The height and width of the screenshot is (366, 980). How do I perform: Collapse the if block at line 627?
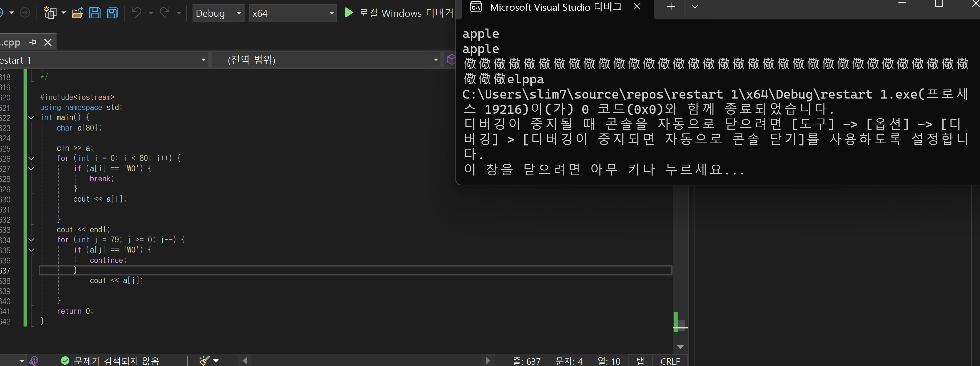click(x=31, y=169)
